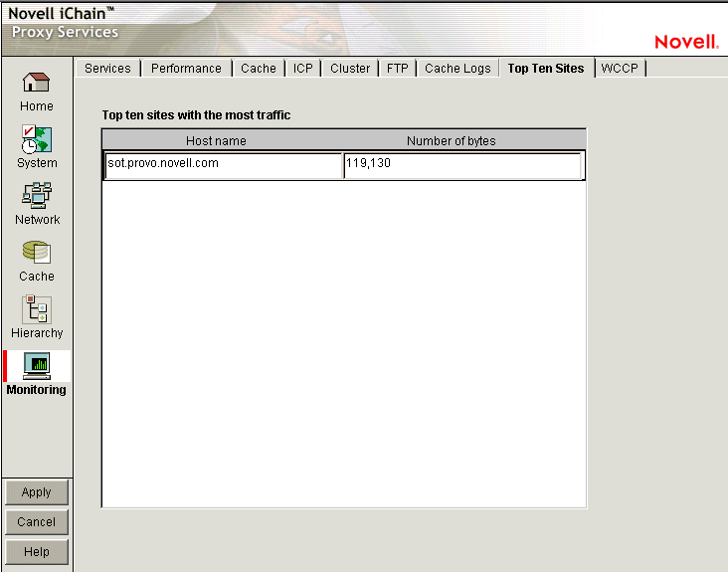Select the Network icon in sidebar
Viewport: 728px width, 572px height.
click(x=36, y=195)
